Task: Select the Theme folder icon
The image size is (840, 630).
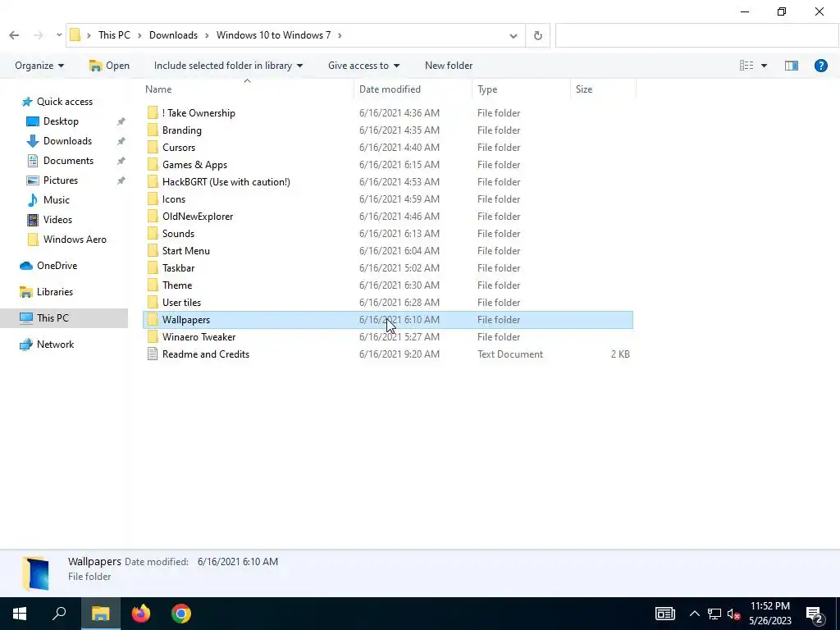Action: (153, 285)
